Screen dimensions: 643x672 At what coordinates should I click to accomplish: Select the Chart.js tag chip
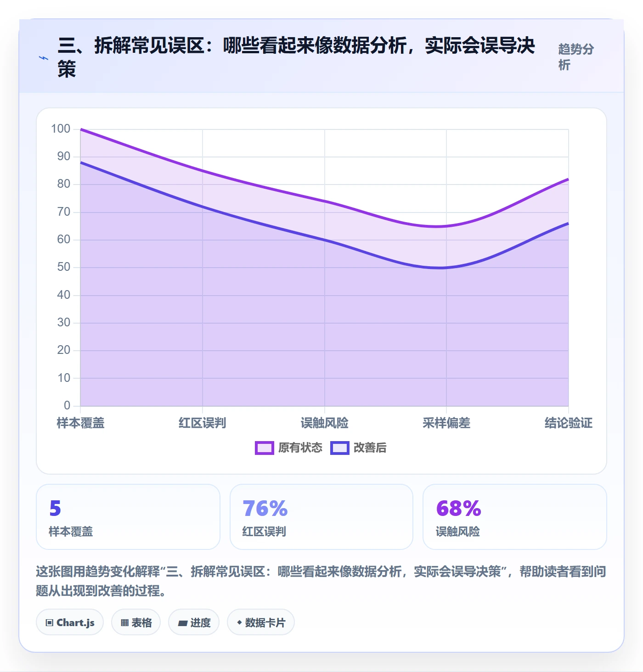coord(70,622)
